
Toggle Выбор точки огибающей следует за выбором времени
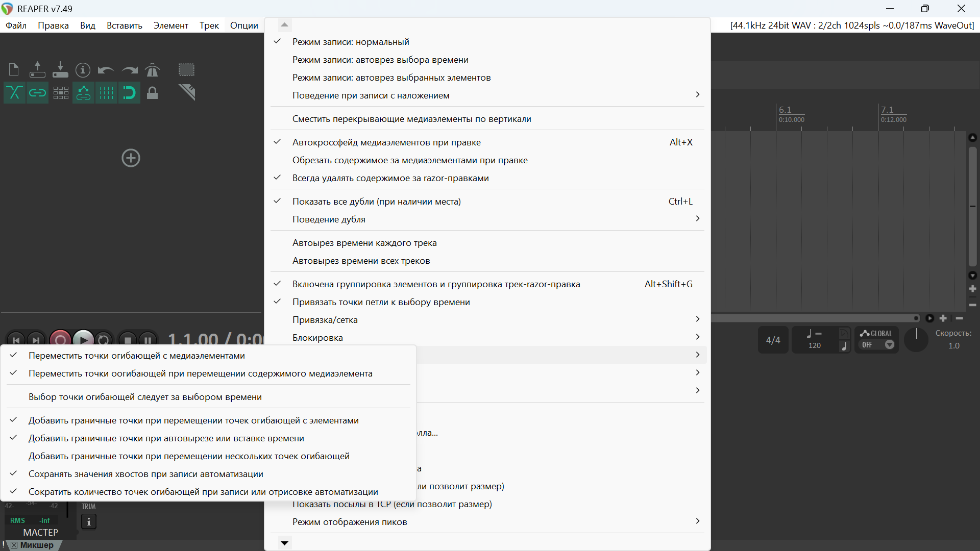[x=145, y=397]
